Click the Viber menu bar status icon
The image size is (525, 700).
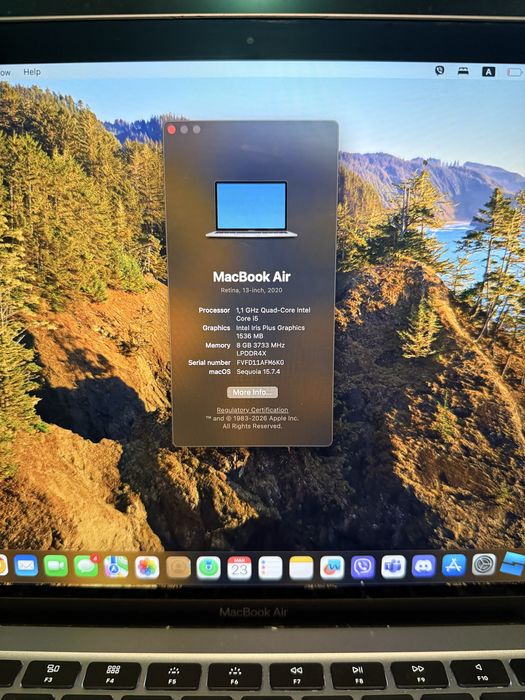[x=440, y=70]
